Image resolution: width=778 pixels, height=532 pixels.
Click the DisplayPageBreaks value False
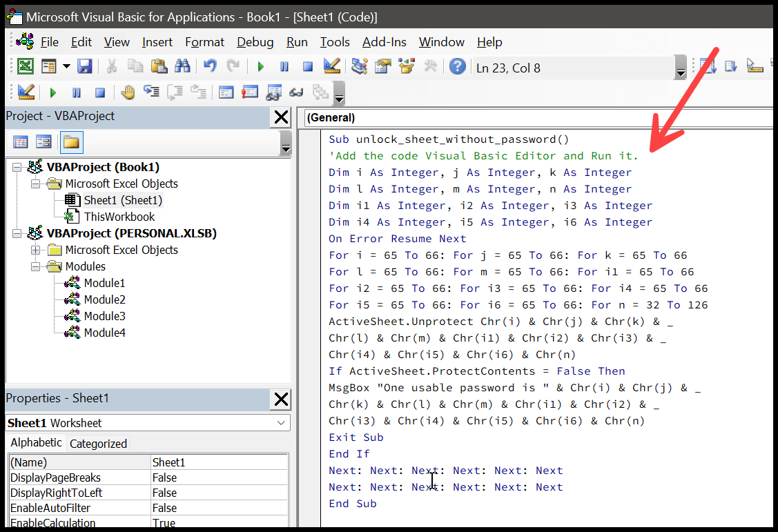[220, 478]
